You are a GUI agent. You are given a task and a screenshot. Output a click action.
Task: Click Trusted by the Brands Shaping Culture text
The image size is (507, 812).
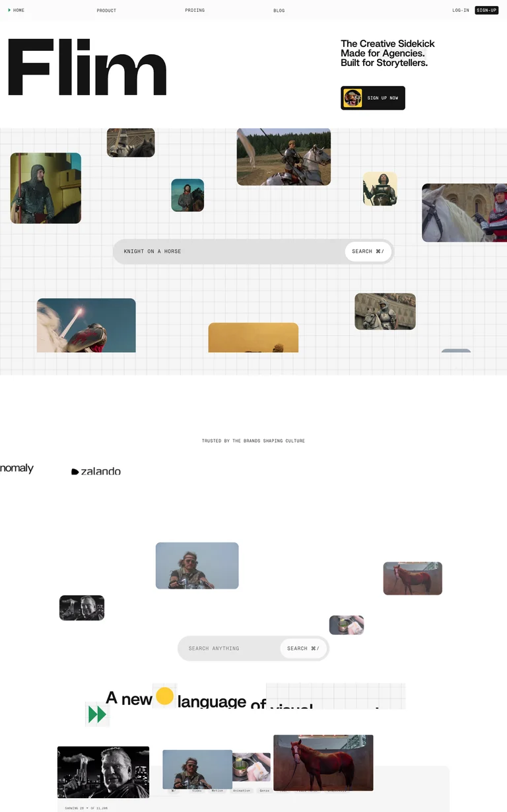point(253,441)
